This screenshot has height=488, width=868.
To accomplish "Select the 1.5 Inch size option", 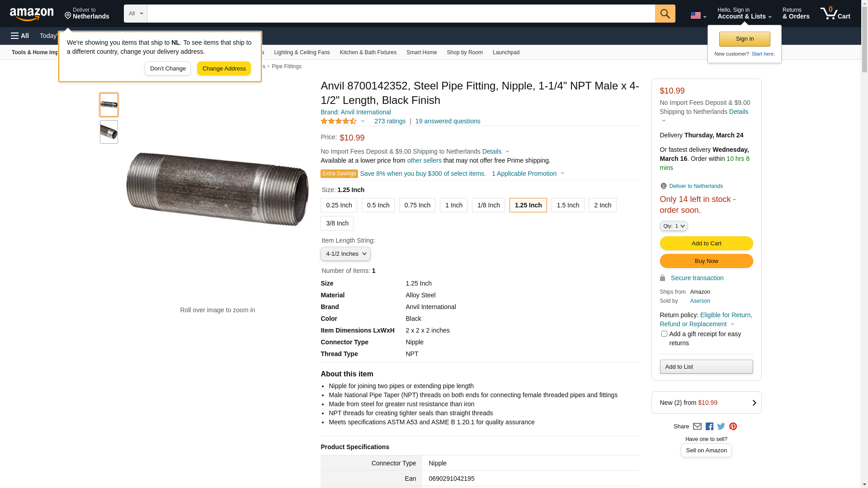I will pos(568,205).
